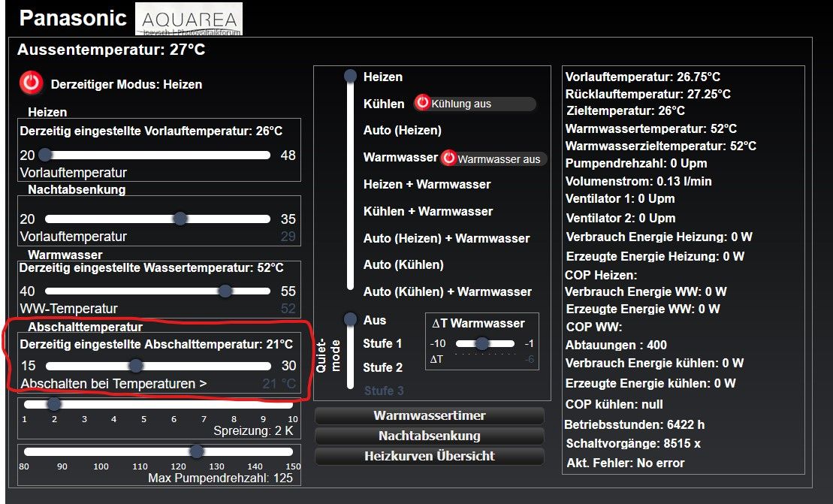The width and height of the screenshot is (833, 504).
Task: Click the Derzeitiger Modus: Heizen text
Action: tap(126, 84)
